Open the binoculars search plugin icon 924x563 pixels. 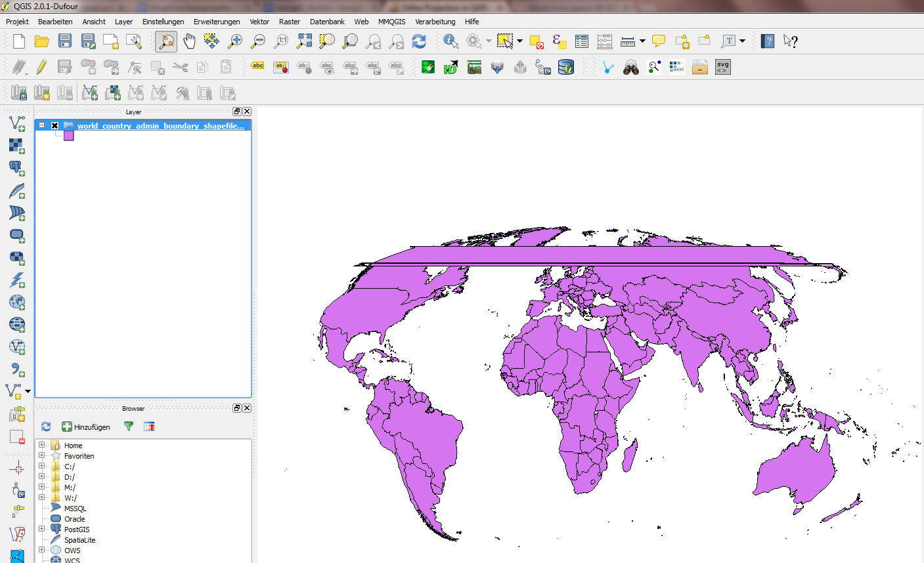coord(631,67)
